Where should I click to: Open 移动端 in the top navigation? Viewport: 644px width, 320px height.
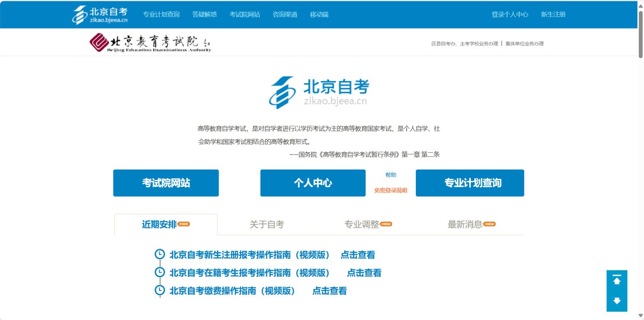pyautogui.click(x=319, y=14)
